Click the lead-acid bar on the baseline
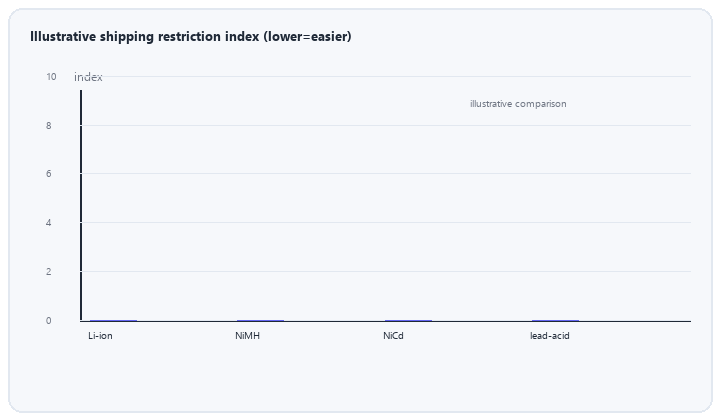The height and width of the screenshot is (420, 720). point(556,320)
